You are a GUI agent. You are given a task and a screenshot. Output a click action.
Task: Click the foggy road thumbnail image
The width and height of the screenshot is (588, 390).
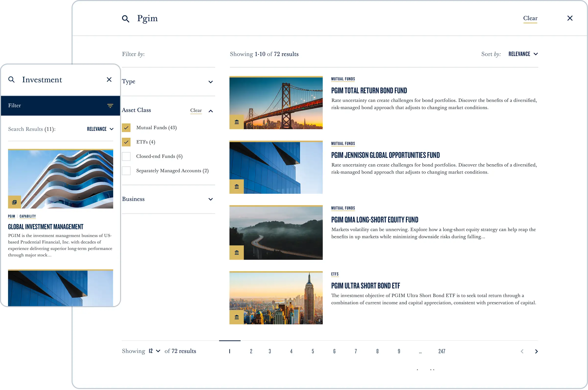pos(276,233)
